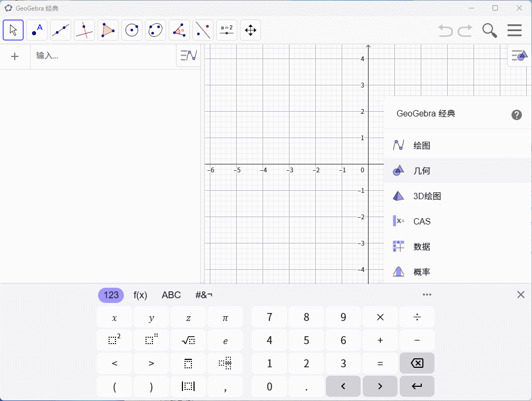Tap the x variable key

point(114,317)
